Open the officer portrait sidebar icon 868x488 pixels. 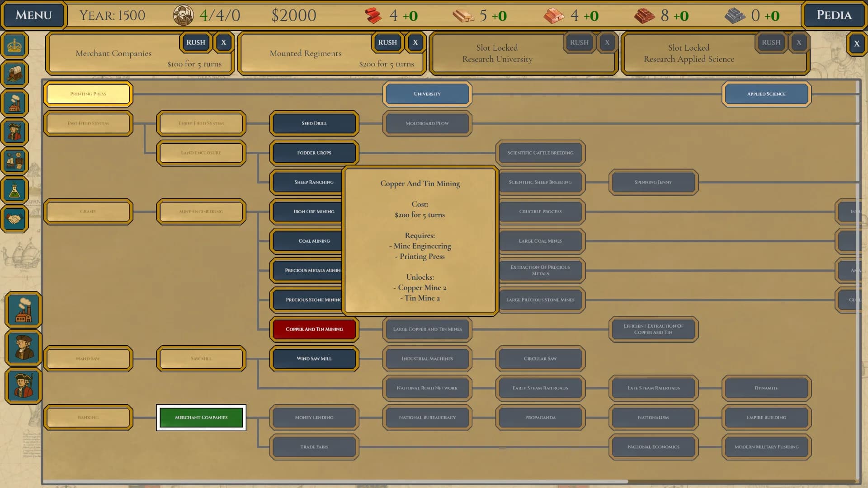coord(14,132)
